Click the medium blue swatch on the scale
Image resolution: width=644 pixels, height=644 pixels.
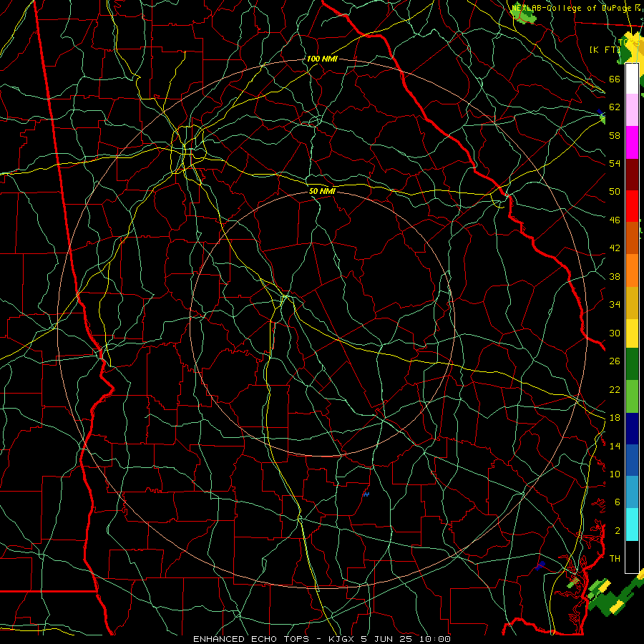[x=632, y=460]
